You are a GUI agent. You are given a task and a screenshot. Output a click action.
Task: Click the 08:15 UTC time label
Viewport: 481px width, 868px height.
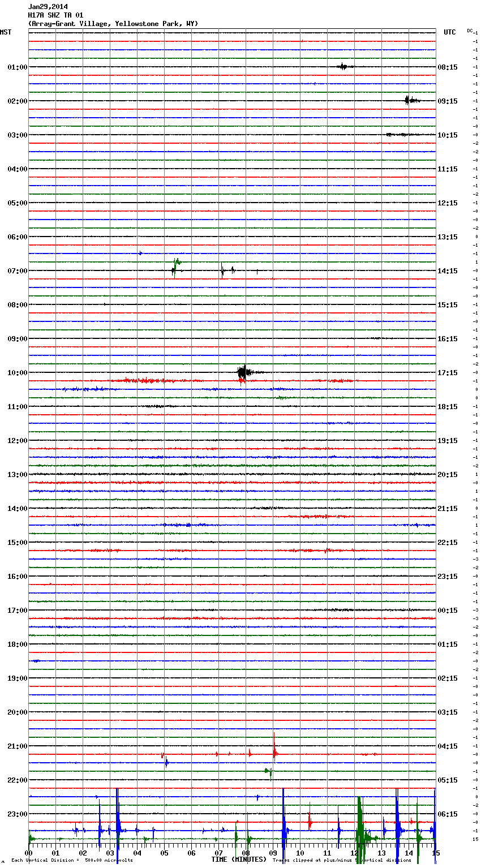[448, 67]
